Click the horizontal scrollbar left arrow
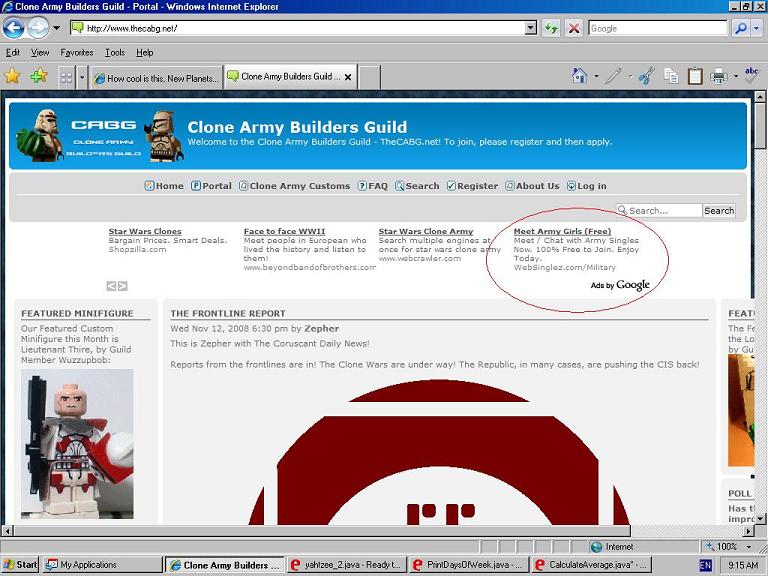 pyautogui.click(x=7, y=530)
